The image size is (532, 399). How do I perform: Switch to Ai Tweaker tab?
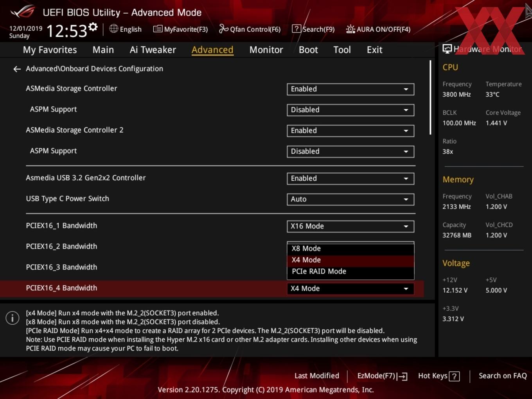(153, 50)
